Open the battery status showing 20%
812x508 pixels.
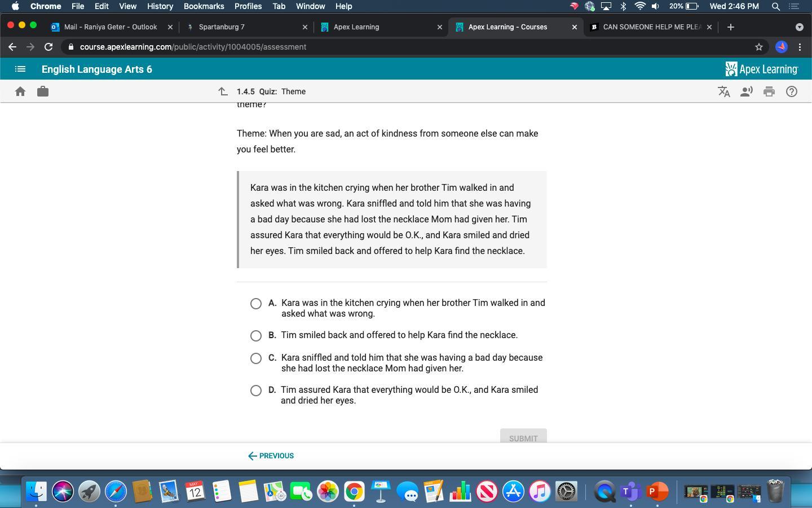point(684,6)
